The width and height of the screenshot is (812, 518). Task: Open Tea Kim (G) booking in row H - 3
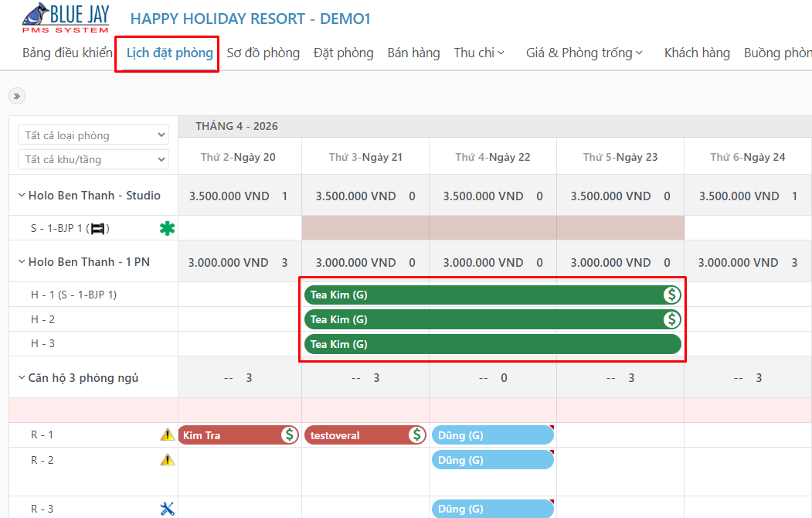click(x=492, y=344)
